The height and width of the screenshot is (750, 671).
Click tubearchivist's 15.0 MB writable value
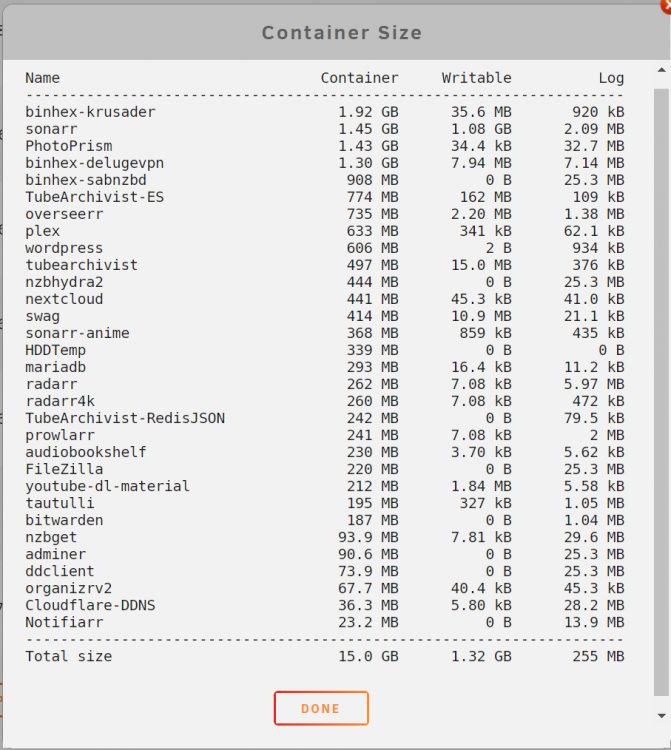point(481,265)
